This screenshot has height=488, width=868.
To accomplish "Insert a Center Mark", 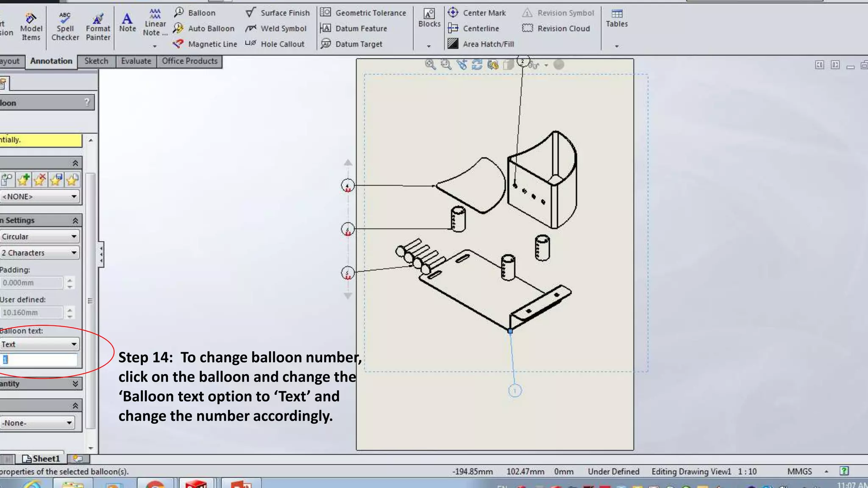I will tap(477, 13).
